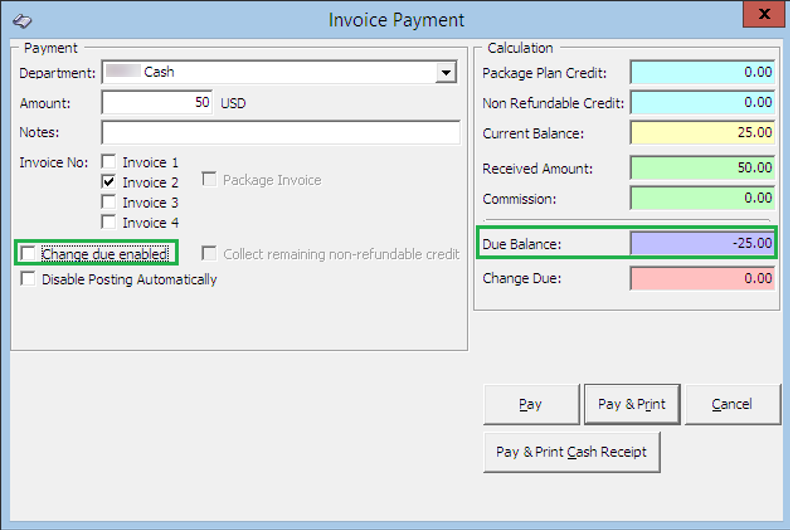This screenshot has width=790, height=530.
Task: Click the Amount input field
Action: click(157, 103)
